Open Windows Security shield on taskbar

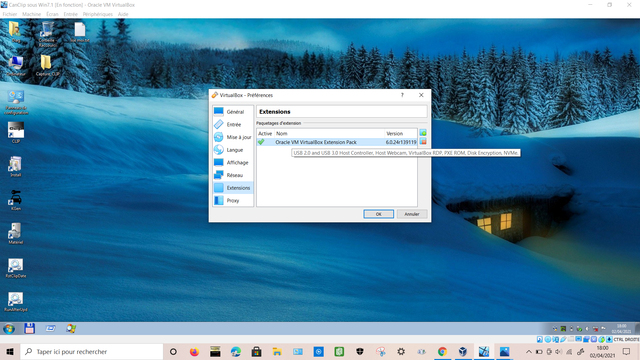click(360, 351)
